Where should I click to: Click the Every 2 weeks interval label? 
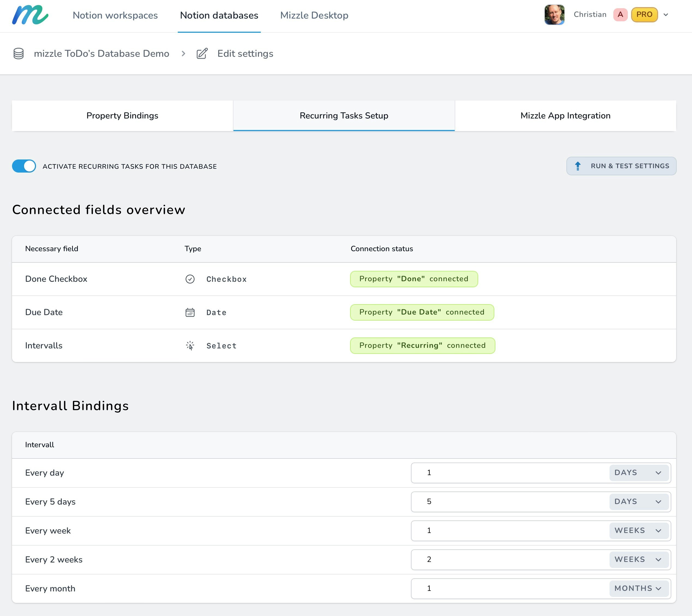[x=54, y=559]
